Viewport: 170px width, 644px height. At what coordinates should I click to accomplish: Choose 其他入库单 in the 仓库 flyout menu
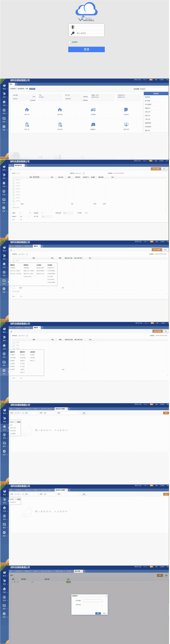coord(13,428)
